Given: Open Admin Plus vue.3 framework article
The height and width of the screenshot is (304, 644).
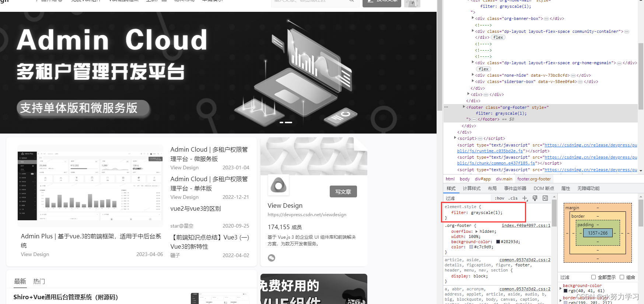Looking at the screenshot, I should point(91,241).
